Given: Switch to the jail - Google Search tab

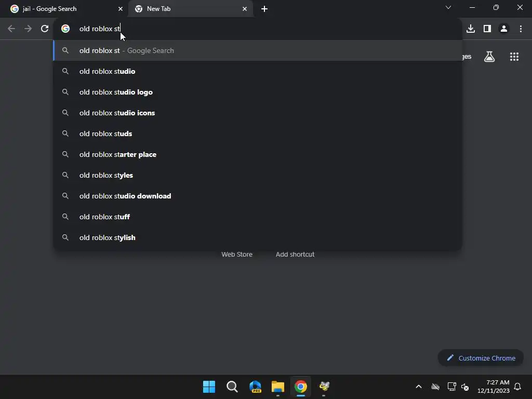Looking at the screenshot, I should pos(64,9).
